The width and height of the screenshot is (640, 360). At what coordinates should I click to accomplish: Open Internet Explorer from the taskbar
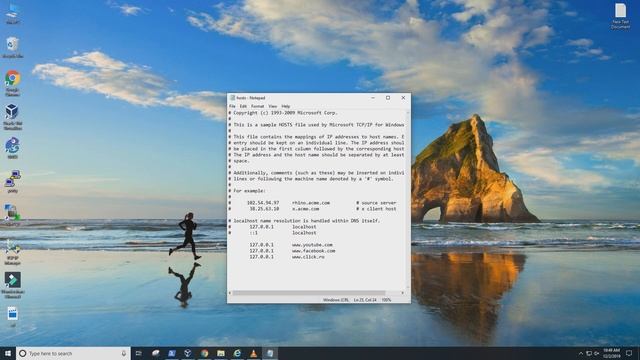pos(237,353)
